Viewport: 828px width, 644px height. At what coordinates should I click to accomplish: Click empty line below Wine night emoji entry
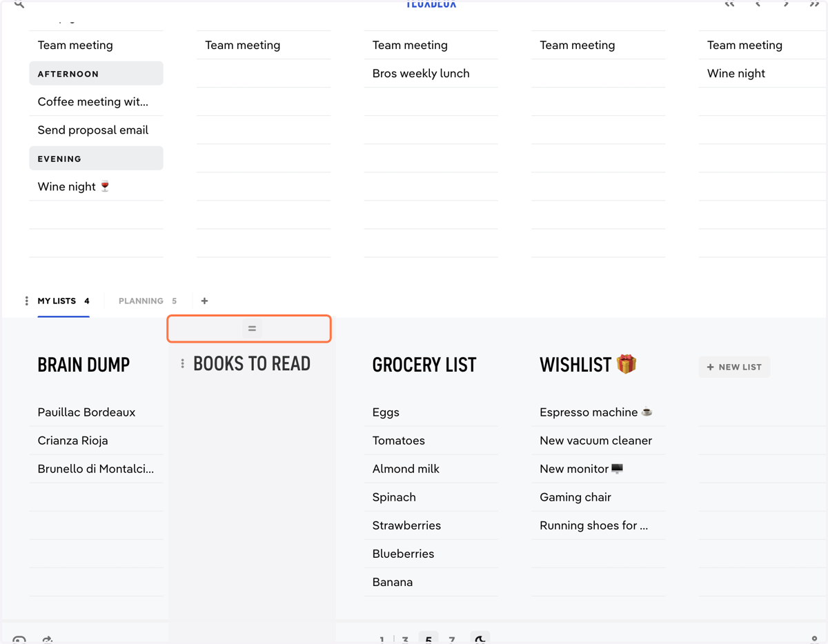[96, 215]
